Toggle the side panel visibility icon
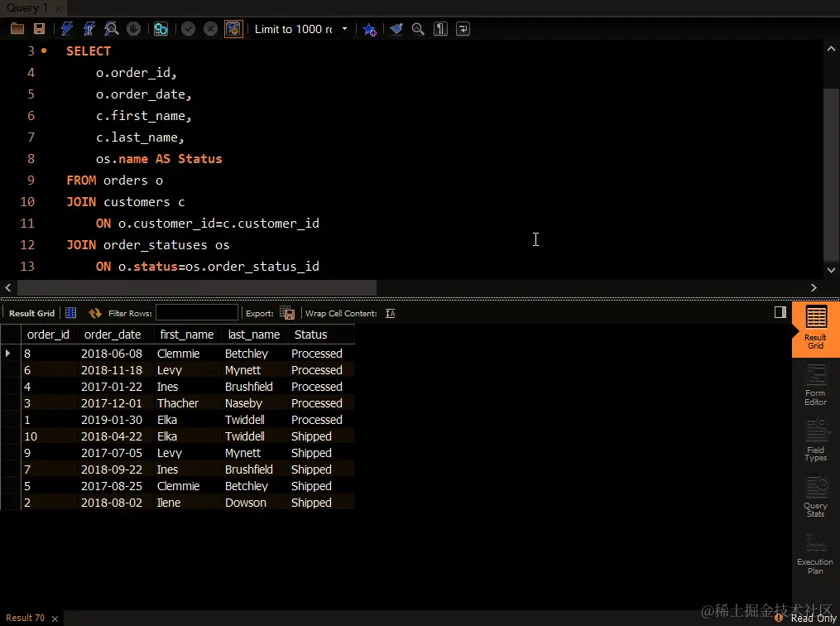This screenshot has height=626, width=840. click(780, 312)
